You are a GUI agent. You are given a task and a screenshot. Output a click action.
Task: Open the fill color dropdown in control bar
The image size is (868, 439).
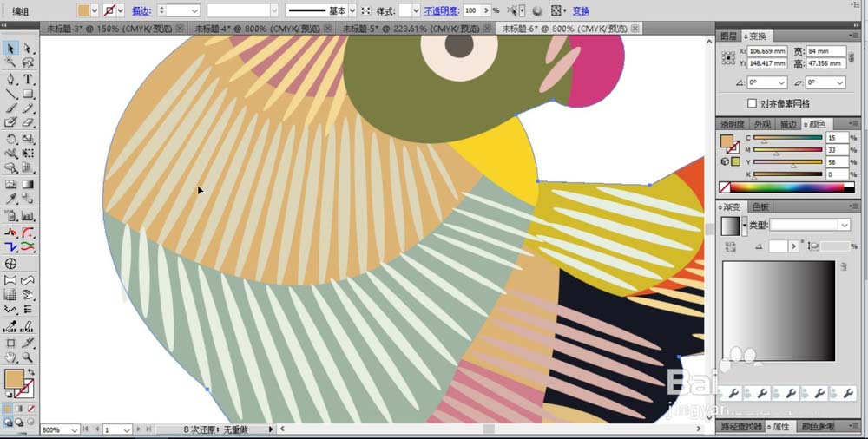coord(95,10)
